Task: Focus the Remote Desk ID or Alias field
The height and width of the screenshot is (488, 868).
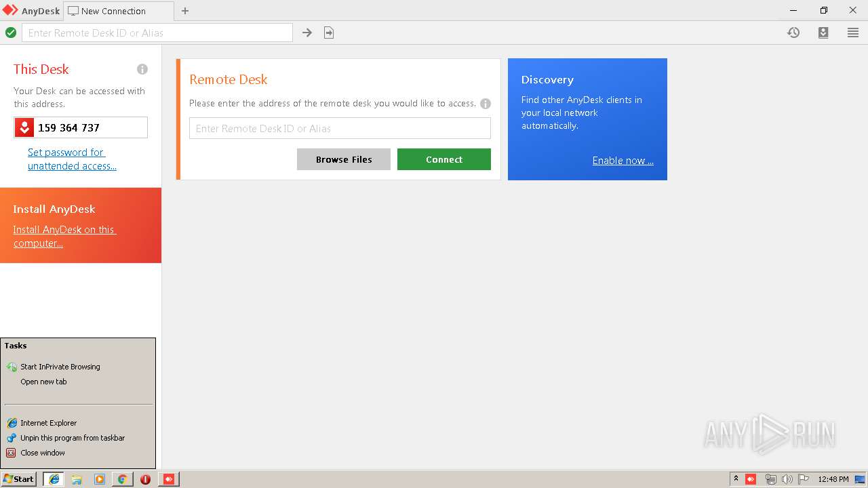Action: point(340,128)
